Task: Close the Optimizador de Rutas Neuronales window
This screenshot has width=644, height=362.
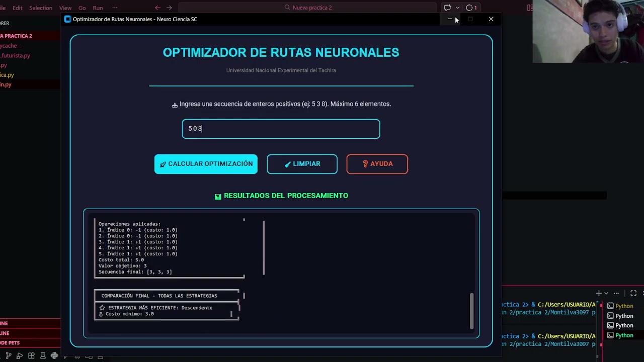Action: (491, 19)
